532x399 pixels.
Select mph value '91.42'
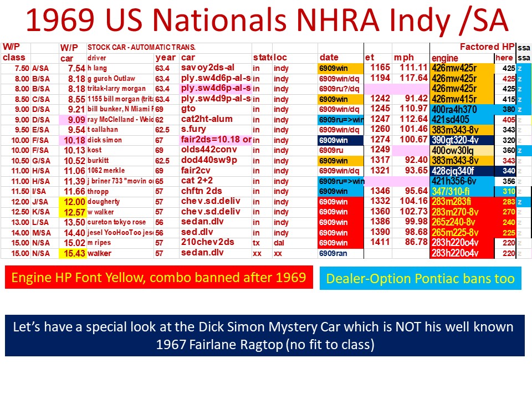[x=416, y=99]
